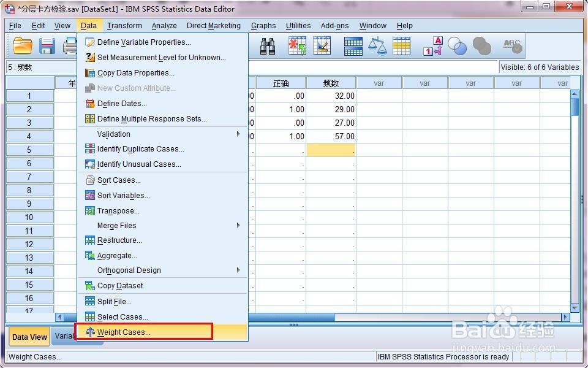Click the horizontal scrollbar right arrow
The height and width of the screenshot is (368, 588).
pyautogui.click(x=566, y=317)
